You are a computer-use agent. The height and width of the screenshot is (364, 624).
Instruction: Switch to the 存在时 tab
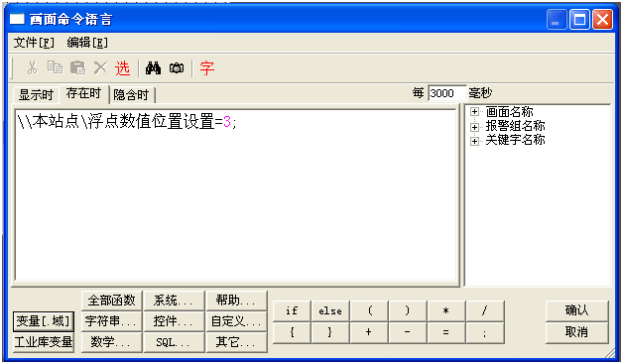click(x=83, y=93)
